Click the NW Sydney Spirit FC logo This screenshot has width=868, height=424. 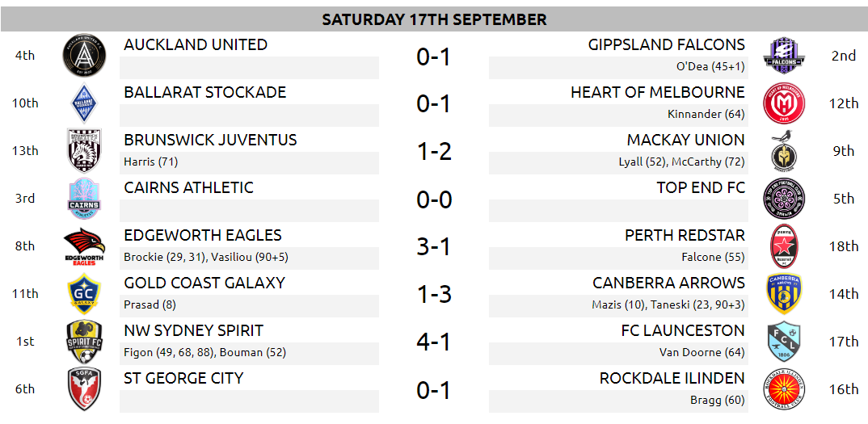point(84,342)
